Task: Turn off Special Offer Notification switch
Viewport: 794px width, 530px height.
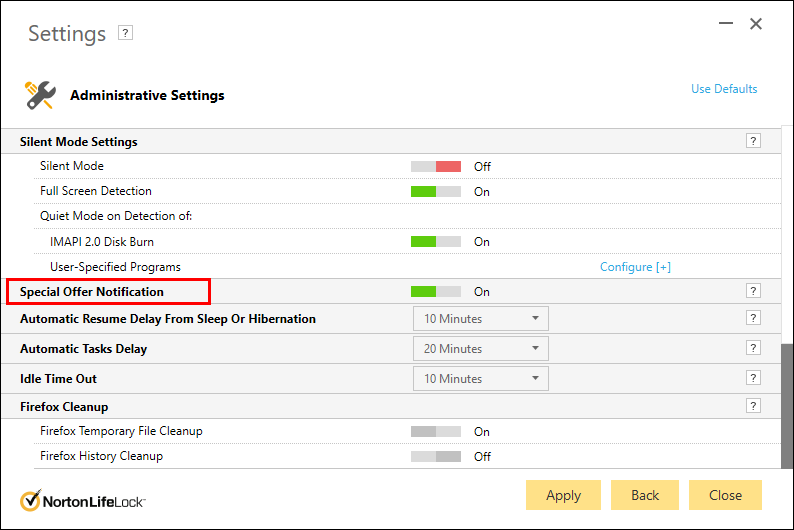Action: pyautogui.click(x=436, y=291)
